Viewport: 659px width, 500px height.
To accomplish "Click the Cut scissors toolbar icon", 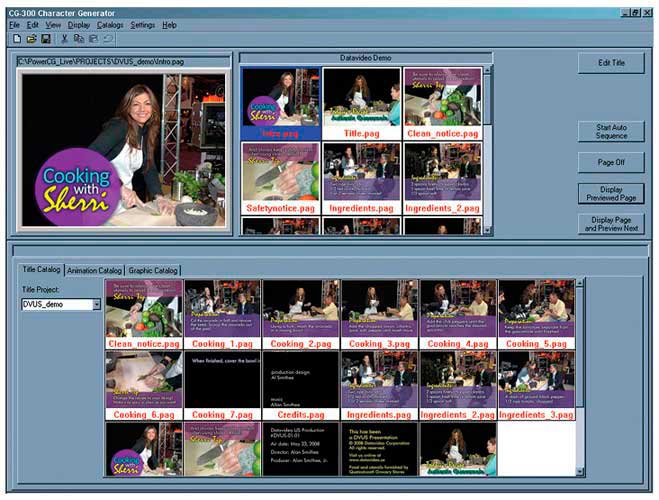I will tap(65, 38).
